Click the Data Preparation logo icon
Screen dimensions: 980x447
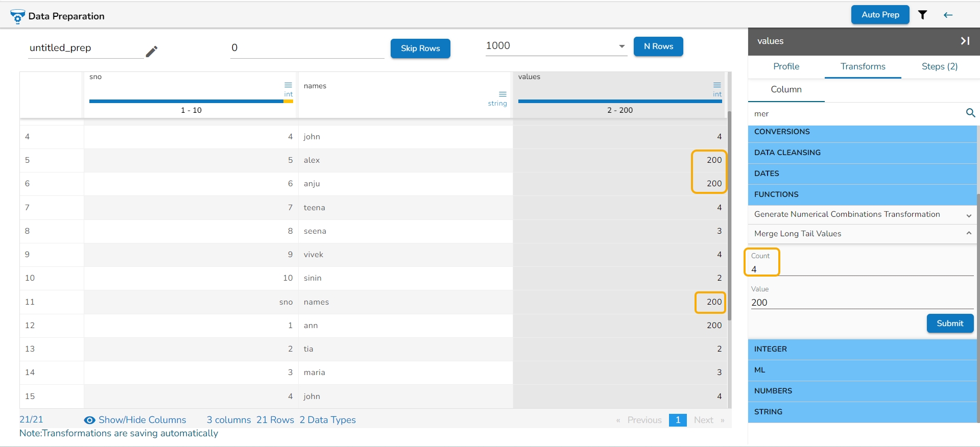17,16
